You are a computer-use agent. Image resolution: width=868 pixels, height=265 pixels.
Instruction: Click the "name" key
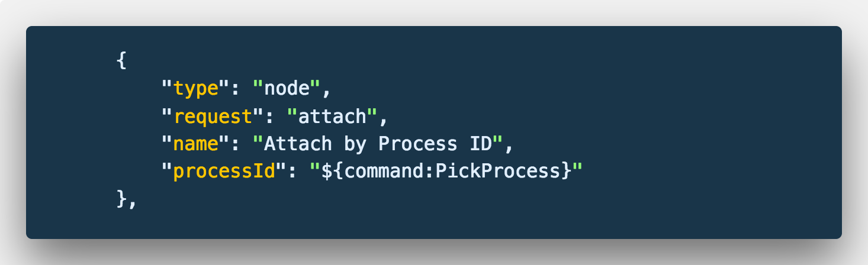point(195,144)
